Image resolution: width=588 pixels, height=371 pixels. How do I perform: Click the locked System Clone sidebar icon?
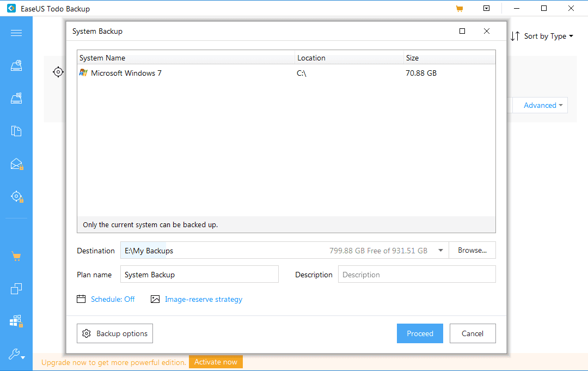(16, 321)
